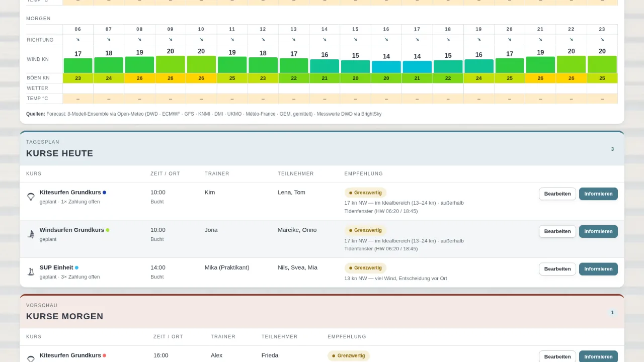Click the gust value 23 at hour 06
Screen dimensions: 644x362
78,78
